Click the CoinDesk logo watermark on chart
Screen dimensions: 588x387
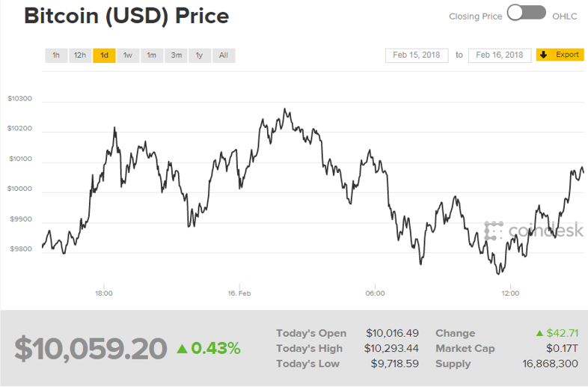tap(534, 230)
